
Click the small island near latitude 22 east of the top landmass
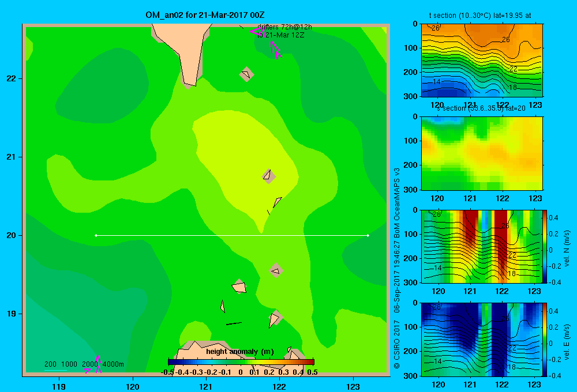tap(246, 74)
